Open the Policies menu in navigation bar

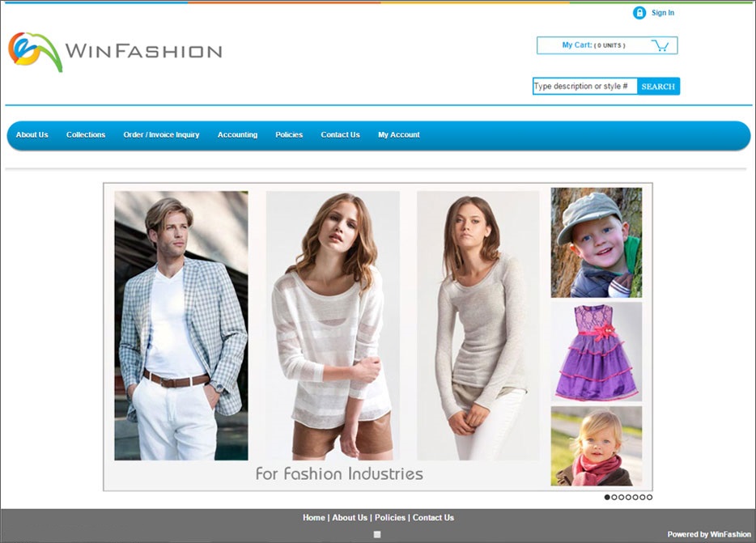coord(289,135)
